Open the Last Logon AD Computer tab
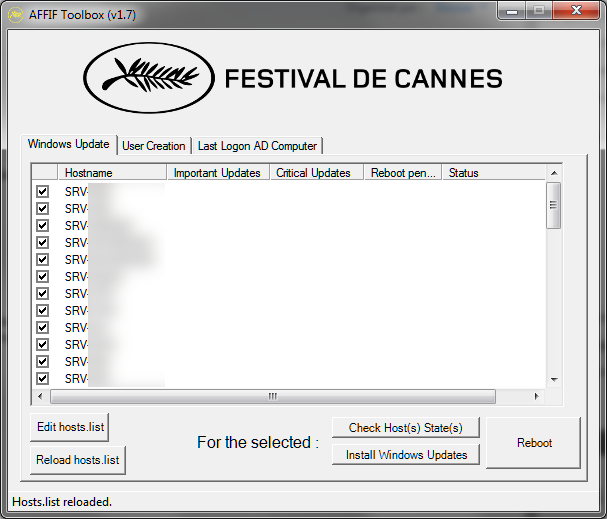Viewport: 607px width, 519px height. 257,146
